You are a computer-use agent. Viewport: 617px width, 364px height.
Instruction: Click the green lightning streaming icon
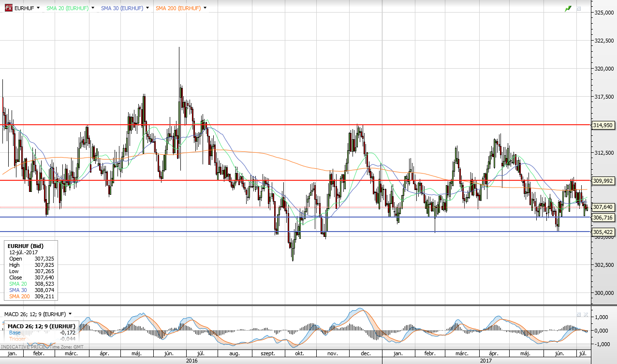[x=568, y=9]
